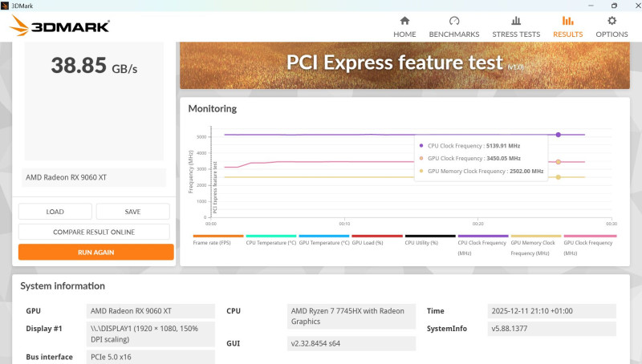642x364 pixels.
Task: Go to the HOME tab label
Action: point(404,34)
